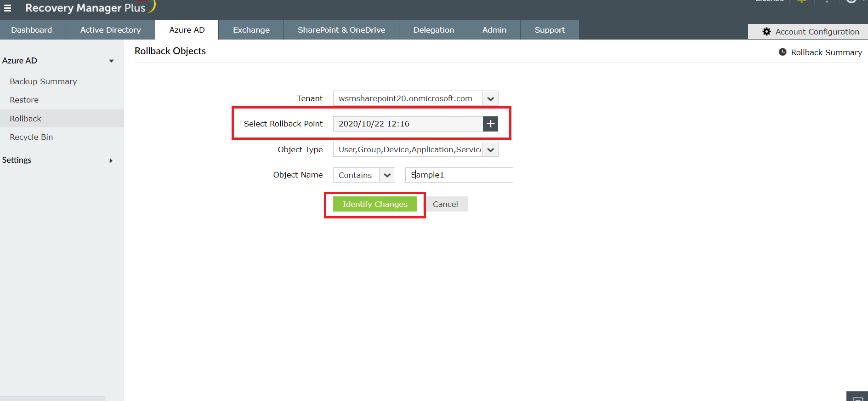
Task: Click the Recovery Manager Plus logo
Action: tap(91, 7)
